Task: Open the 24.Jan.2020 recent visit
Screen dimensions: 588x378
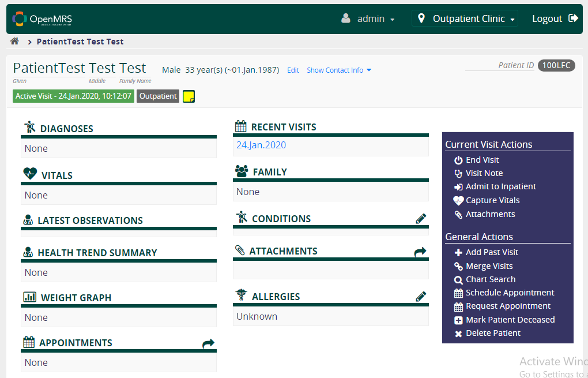Action: tap(261, 145)
